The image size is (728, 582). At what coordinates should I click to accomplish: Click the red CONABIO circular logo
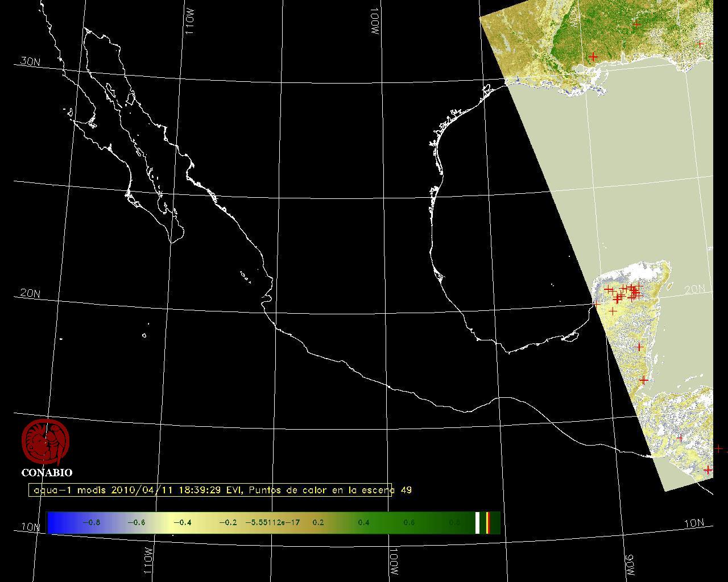(45, 442)
